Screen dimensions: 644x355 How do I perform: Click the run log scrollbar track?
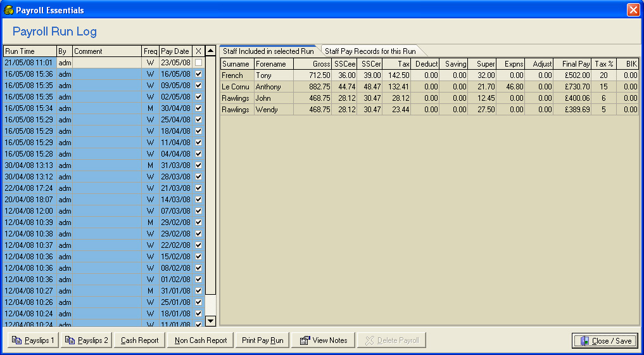[210, 304]
